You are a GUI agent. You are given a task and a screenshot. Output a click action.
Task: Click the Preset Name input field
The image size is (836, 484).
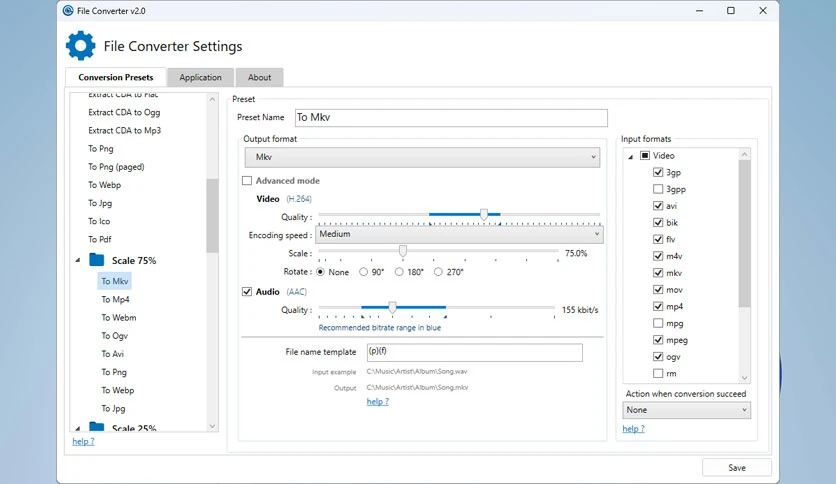click(x=451, y=118)
